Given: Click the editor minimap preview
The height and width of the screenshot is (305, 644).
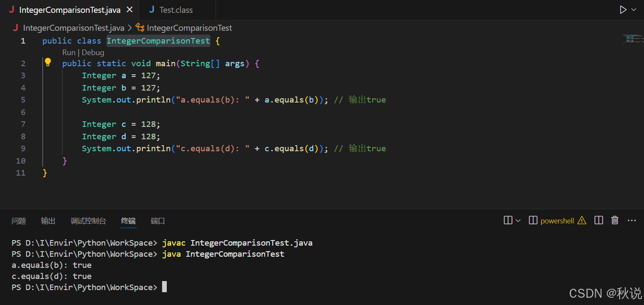Looking at the screenshot, I should coord(633,39).
